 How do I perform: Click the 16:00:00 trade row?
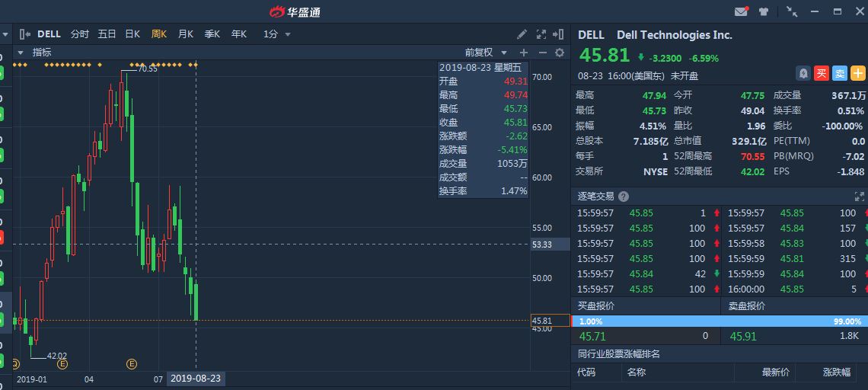point(795,289)
